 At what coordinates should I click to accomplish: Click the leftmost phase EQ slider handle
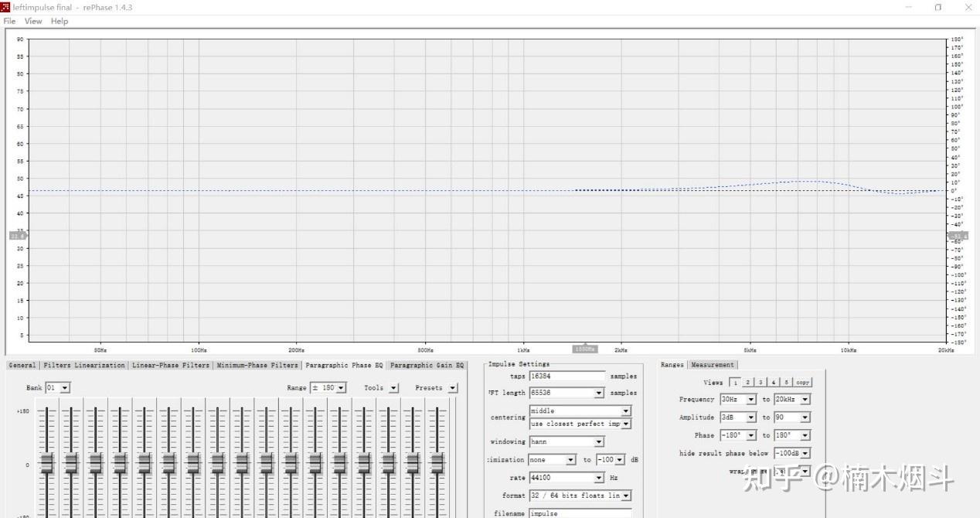46,464
